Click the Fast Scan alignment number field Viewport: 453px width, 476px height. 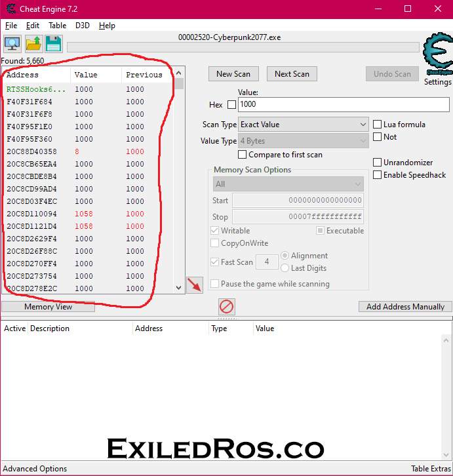pos(267,262)
